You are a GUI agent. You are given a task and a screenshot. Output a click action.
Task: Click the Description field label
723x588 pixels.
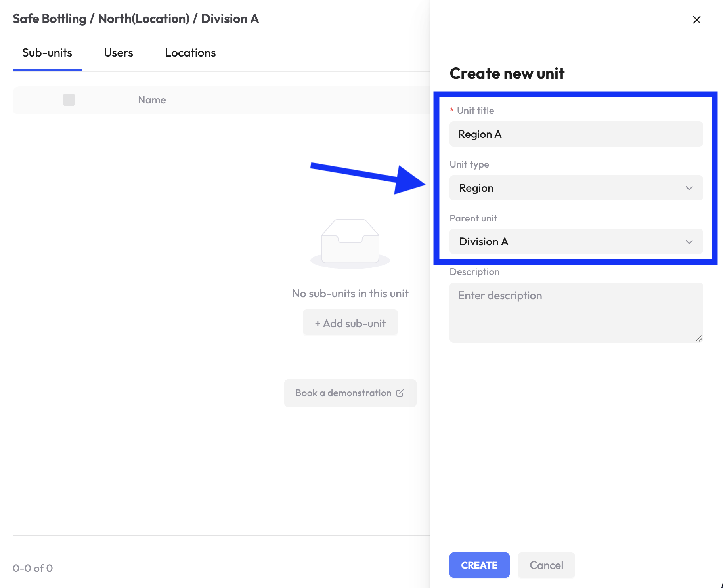(x=474, y=272)
